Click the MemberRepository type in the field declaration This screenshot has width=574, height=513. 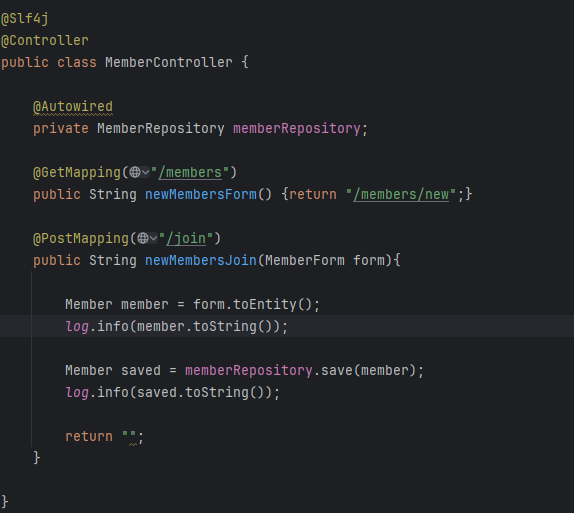[x=161, y=129]
